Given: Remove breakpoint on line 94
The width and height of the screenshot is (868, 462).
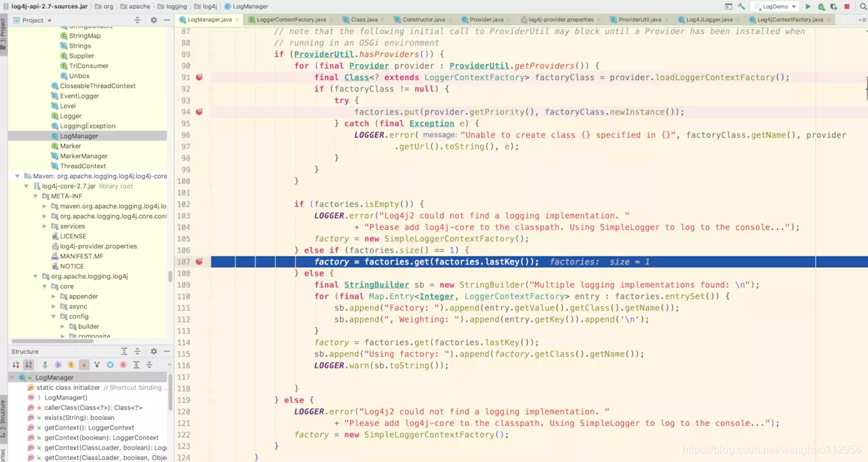Looking at the screenshot, I should coord(199,112).
